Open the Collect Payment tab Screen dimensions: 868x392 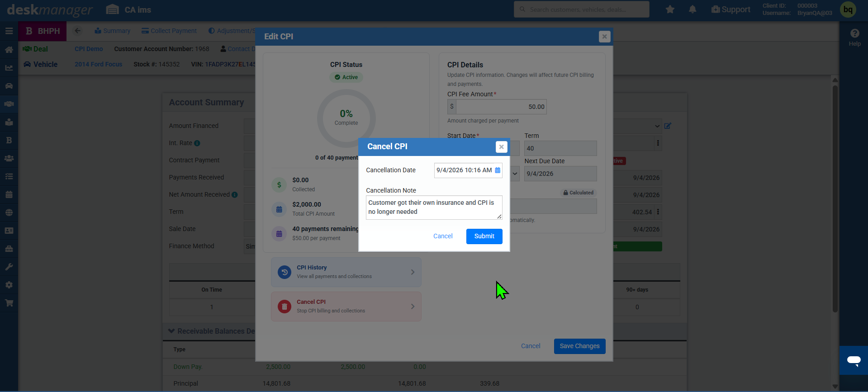169,31
